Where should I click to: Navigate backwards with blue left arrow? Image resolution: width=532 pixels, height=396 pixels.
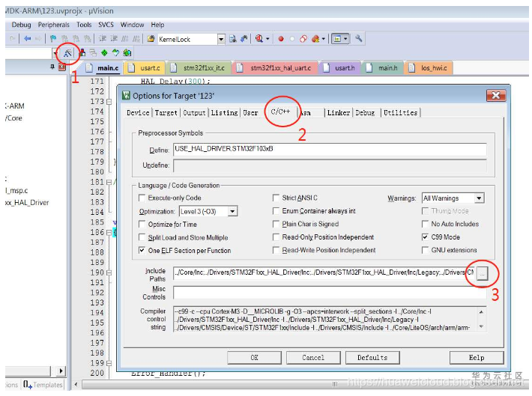[28, 39]
